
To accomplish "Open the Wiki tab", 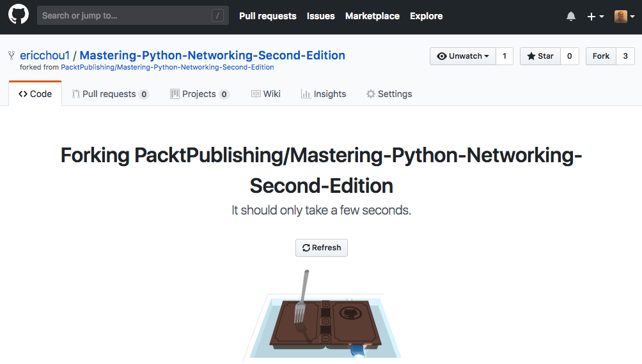I will pos(266,94).
